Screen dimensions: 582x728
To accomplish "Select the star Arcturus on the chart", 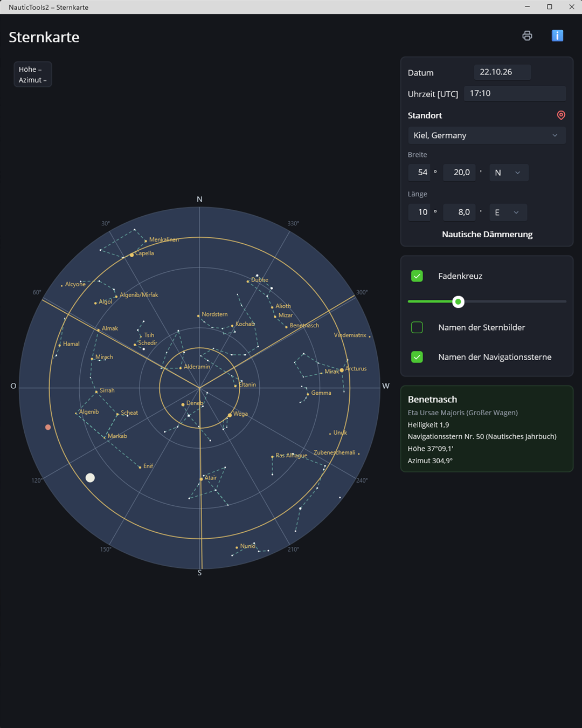I will click(342, 370).
